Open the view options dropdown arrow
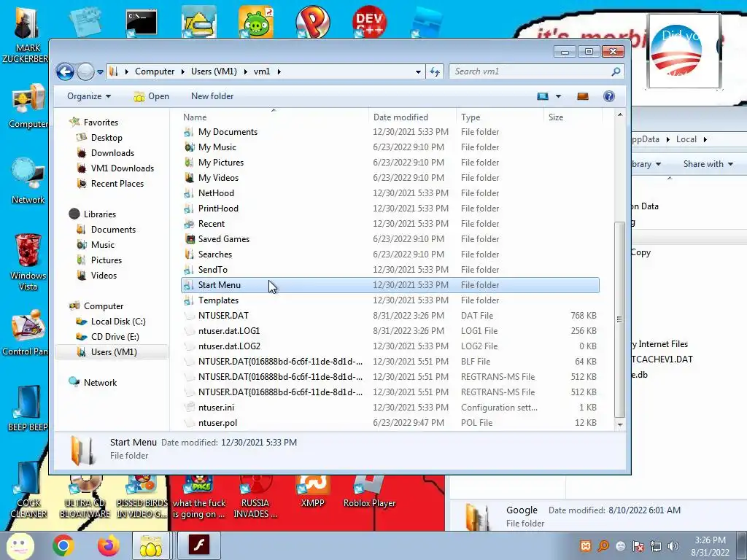747x560 pixels. 558,96
